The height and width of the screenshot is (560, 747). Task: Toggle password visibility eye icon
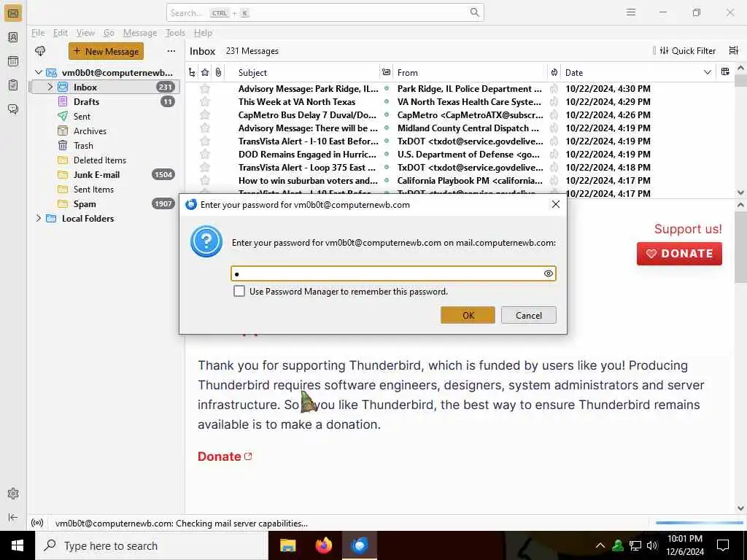[549, 273]
